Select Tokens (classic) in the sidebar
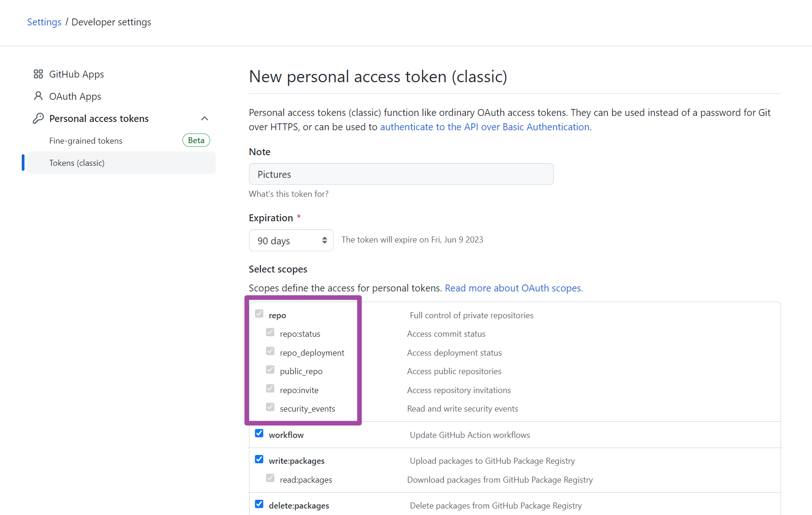Screen dimensions: 812x515 click(77, 163)
